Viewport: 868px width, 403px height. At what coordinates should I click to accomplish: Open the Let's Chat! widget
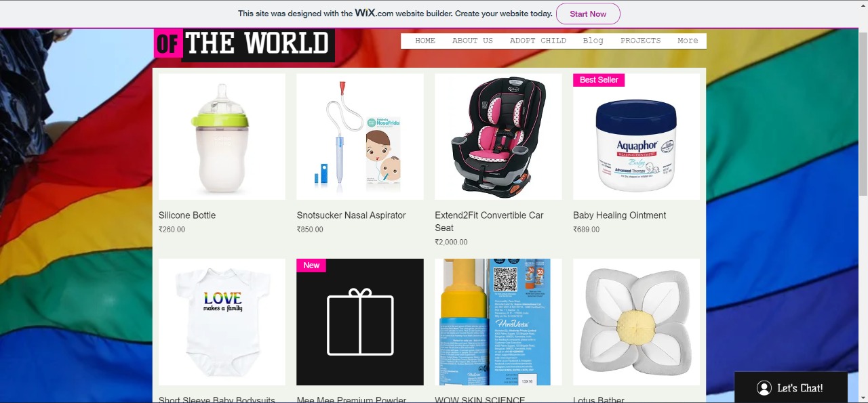pyautogui.click(x=791, y=387)
